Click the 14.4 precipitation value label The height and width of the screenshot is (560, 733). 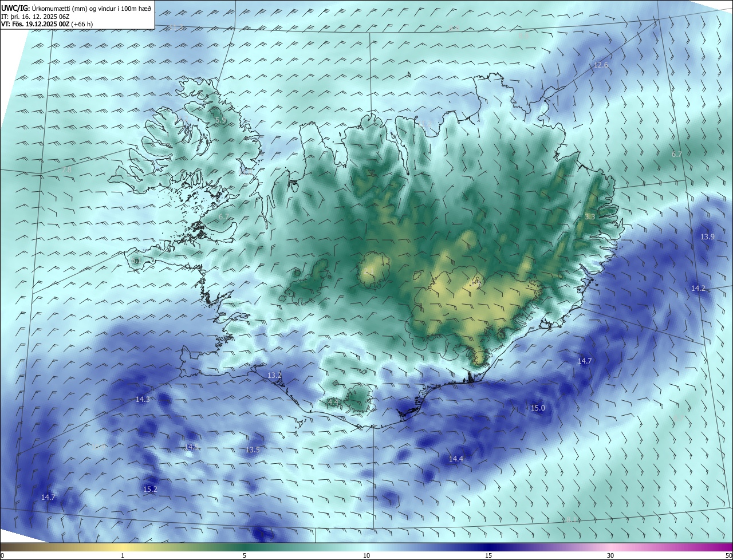(456, 459)
